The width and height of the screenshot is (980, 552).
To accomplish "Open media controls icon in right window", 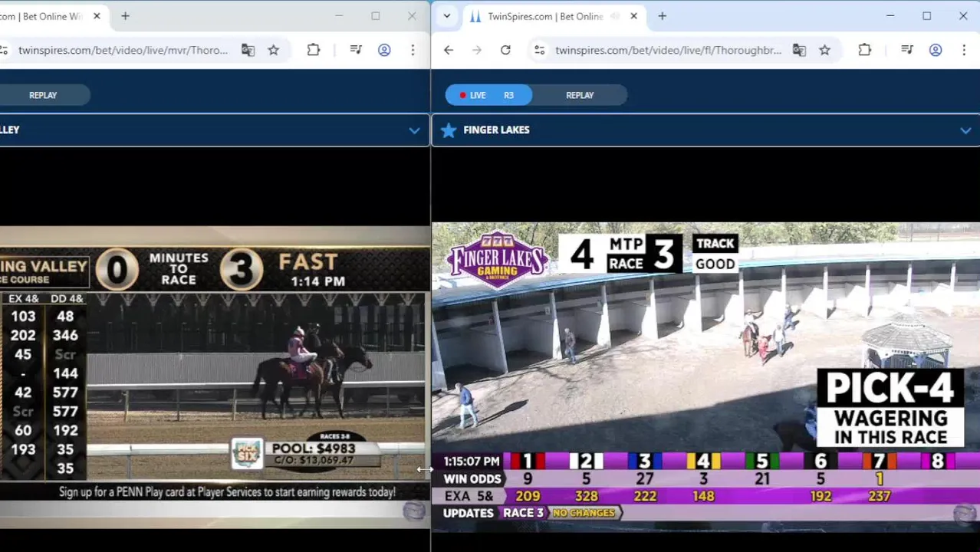I will pos(907,50).
